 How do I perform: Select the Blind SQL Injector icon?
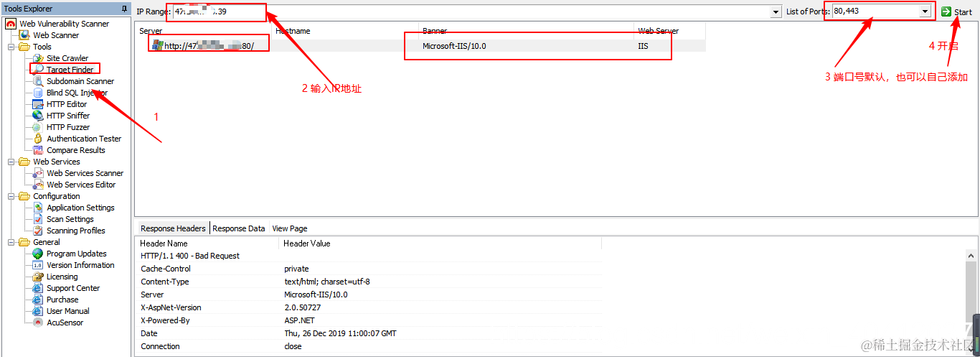point(38,93)
